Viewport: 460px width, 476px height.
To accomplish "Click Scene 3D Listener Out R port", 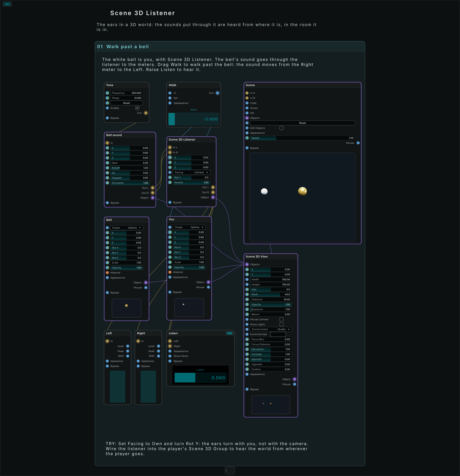I will (x=213, y=192).
